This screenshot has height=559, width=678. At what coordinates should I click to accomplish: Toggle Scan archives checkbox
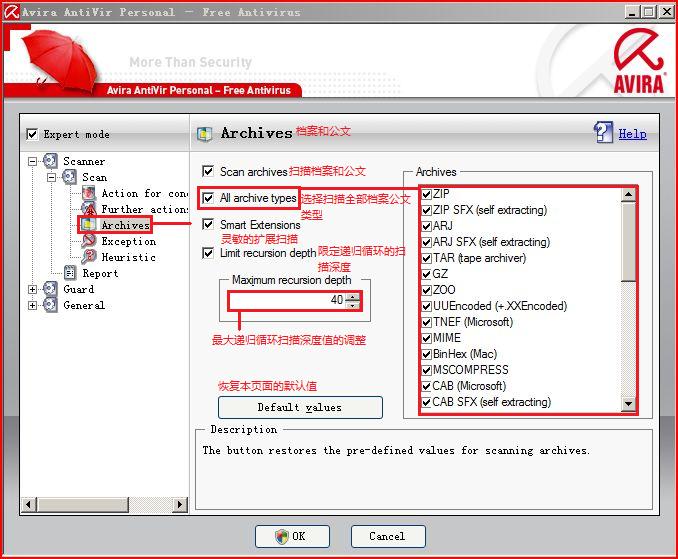point(208,171)
